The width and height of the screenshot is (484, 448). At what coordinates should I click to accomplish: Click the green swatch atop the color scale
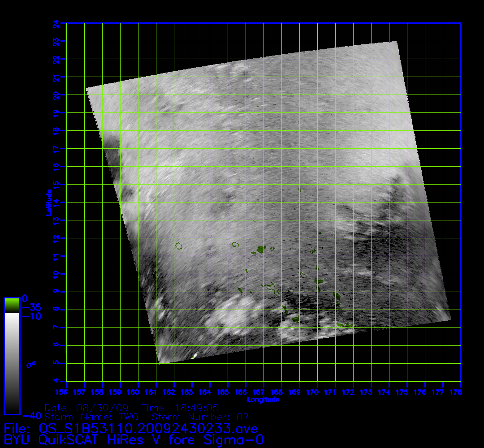coord(12,305)
